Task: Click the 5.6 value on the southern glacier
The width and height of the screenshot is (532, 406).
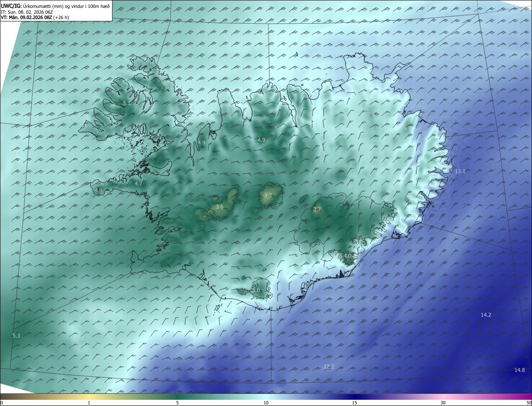Action: point(256,290)
